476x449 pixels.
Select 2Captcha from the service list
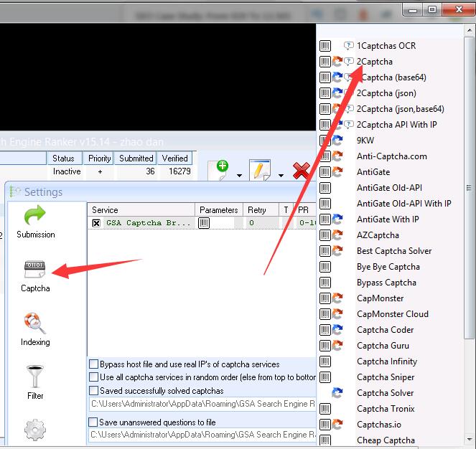(374, 62)
